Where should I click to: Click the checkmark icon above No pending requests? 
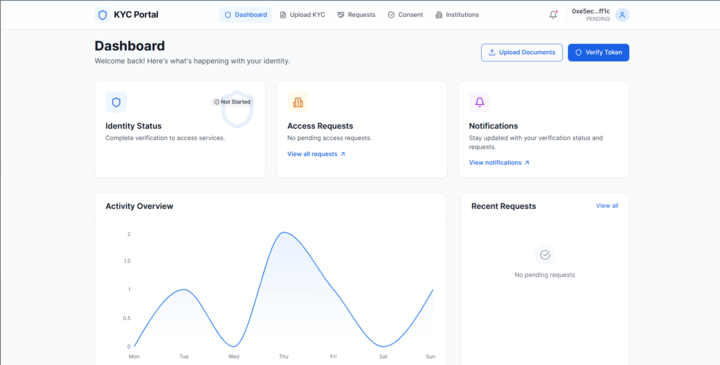[x=545, y=255]
